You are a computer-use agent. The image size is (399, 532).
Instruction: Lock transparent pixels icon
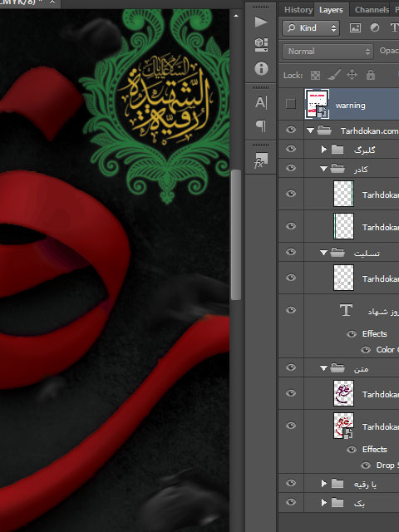tap(315, 75)
